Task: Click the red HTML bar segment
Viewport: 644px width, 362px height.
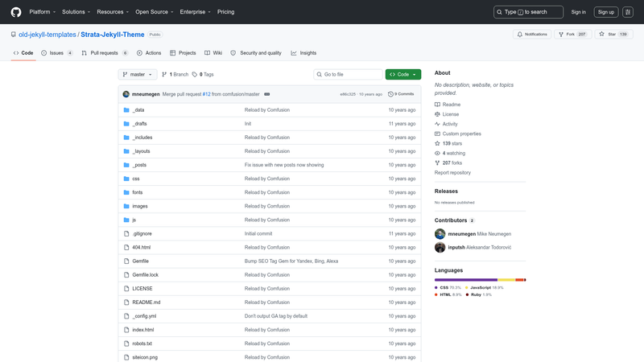Action: pos(519,280)
